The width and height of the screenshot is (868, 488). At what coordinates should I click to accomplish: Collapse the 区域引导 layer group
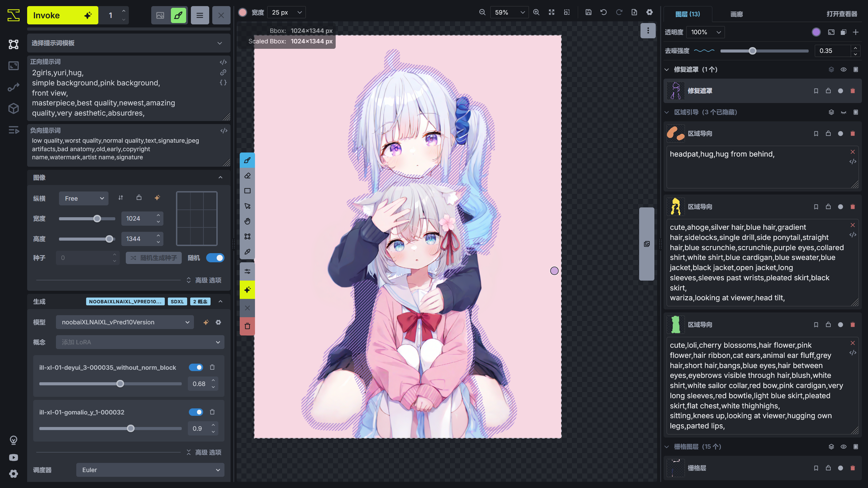[x=667, y=112]
